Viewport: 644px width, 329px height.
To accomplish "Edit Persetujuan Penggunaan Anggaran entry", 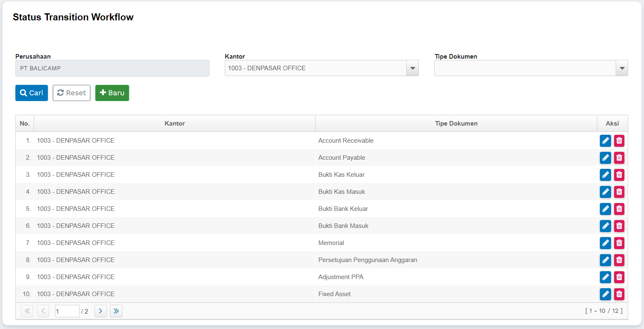I will point(605,260).
